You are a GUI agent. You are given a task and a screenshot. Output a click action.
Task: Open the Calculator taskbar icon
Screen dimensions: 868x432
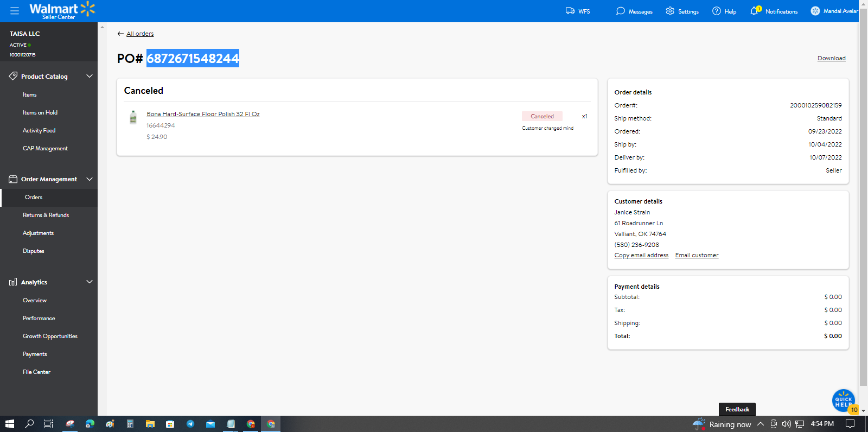(130, 424)
